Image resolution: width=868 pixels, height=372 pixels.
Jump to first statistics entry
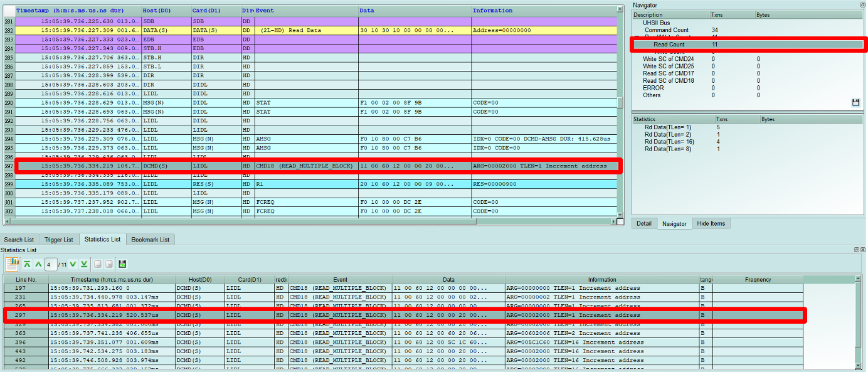tap(27, 264)
